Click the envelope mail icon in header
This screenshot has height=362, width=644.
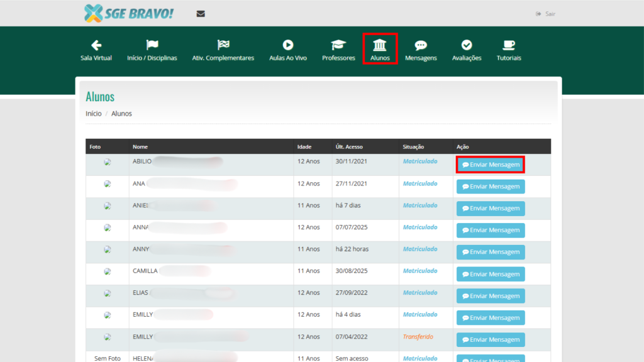(201, 14)
